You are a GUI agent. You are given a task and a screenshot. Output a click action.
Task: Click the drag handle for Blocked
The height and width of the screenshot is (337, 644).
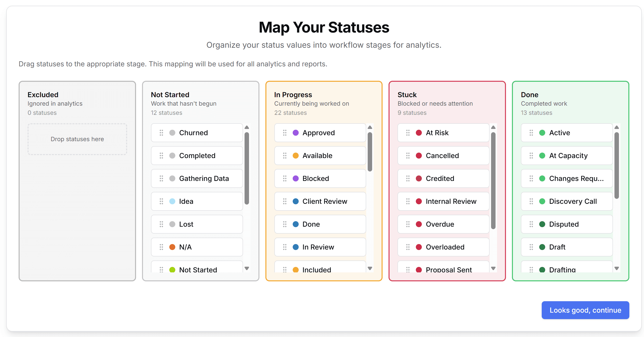[285, 178]
